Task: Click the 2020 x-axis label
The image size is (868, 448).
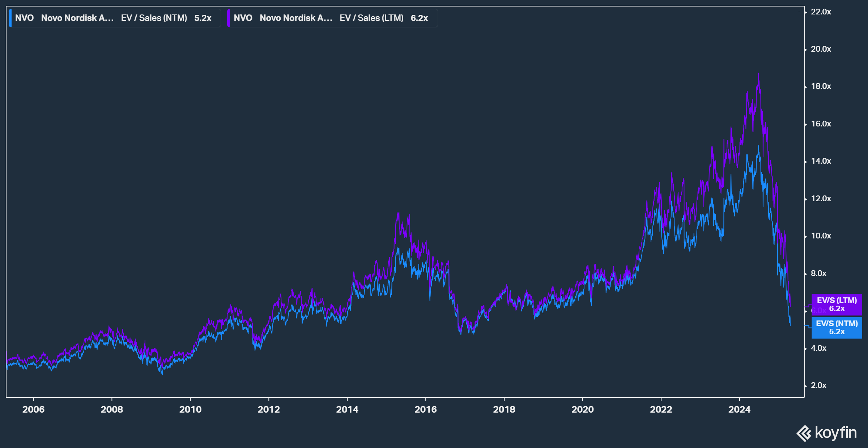Action: point(583,409)
